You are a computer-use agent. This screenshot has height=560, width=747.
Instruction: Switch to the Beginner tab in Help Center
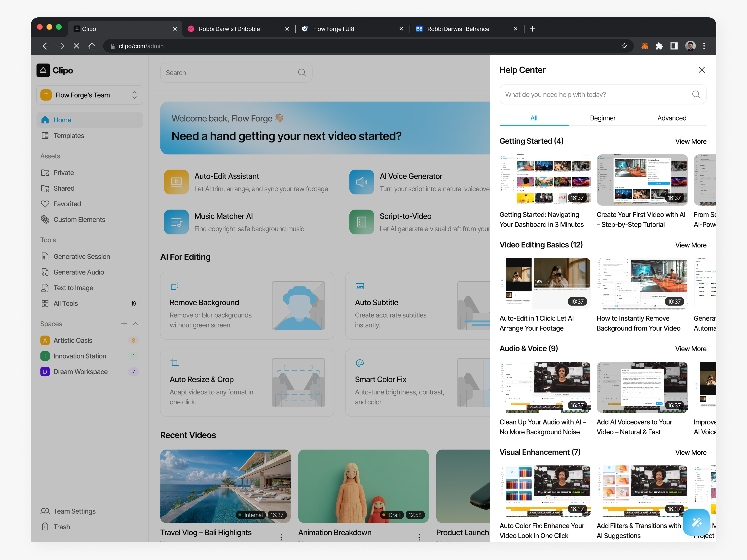pyautogui.click(x=603, y=118)
